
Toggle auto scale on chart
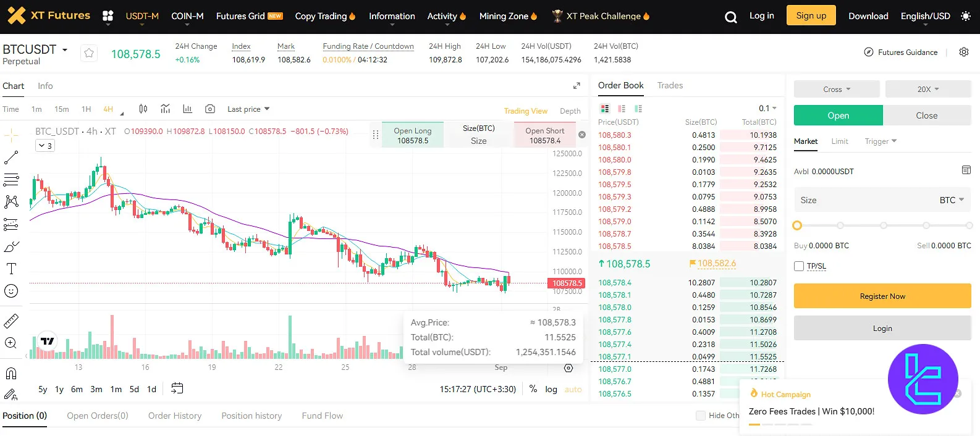(x=573, y=389)
